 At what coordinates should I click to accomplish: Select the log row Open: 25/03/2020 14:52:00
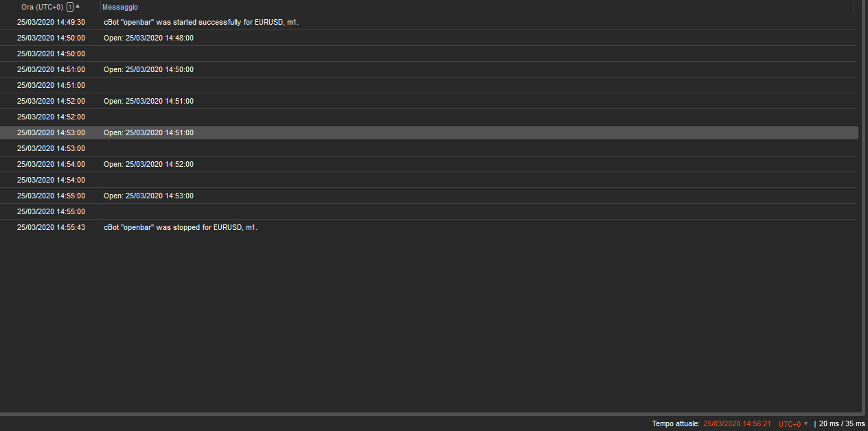148,164
